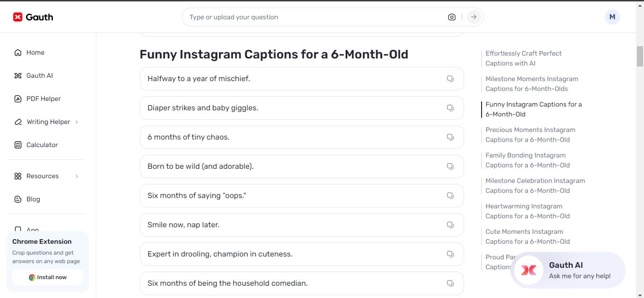
Task: Click the Gauth logo icon
Action: [x=17, y=17]
